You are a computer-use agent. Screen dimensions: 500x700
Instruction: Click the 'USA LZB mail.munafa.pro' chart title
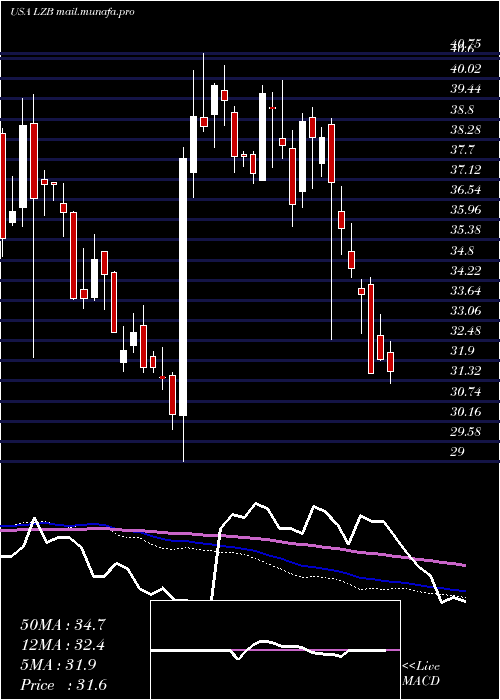click(x=72, y=12)
